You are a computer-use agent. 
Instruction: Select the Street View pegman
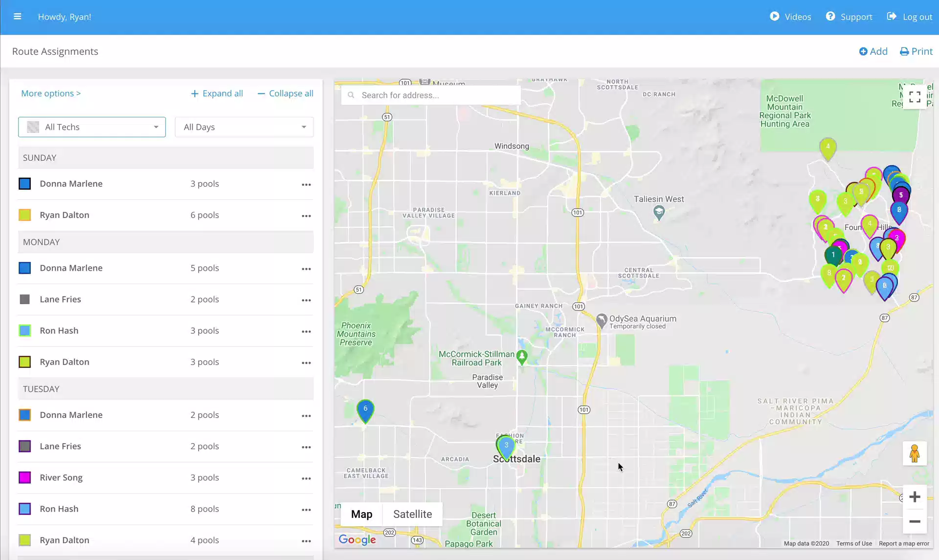(x=915, y=453)
